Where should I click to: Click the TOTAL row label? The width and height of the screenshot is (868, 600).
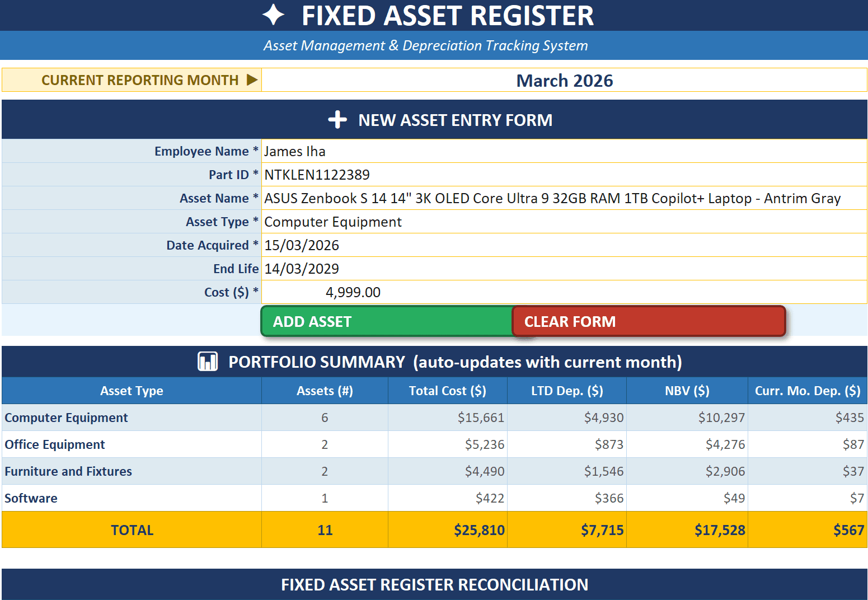pyautogui.click(x=132, y=529)
